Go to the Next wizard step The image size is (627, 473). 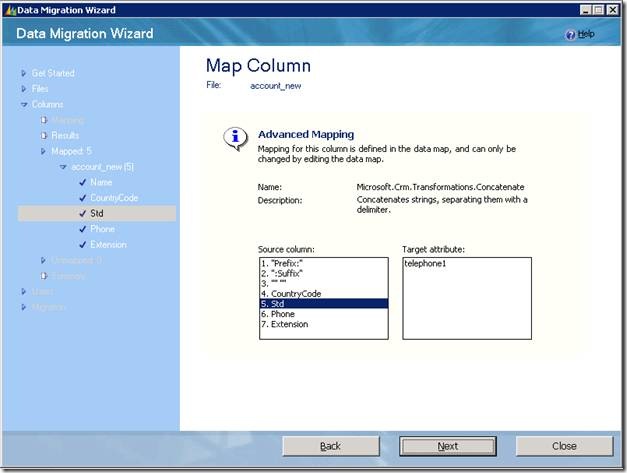point(447,446)
